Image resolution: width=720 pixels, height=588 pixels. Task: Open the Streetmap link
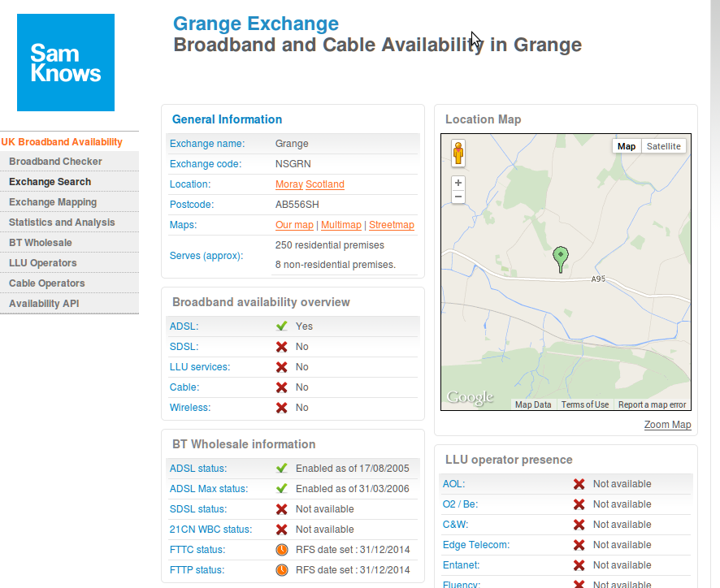pyautogui.click(x=391, y=225)
